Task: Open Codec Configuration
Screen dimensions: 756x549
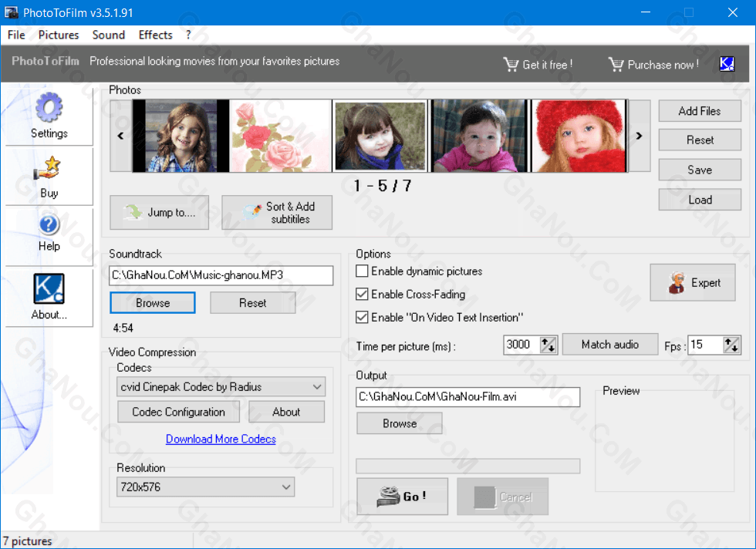Action: coord(178,412)
